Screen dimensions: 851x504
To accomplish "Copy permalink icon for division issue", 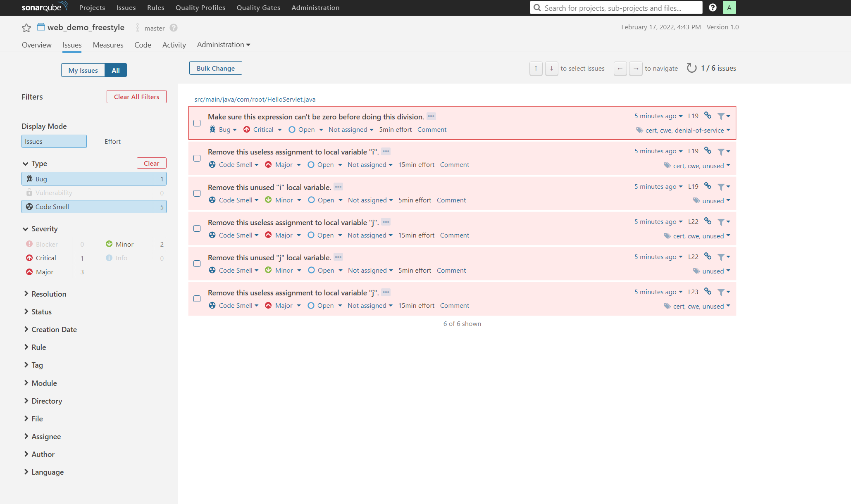I will coord(708,115).
